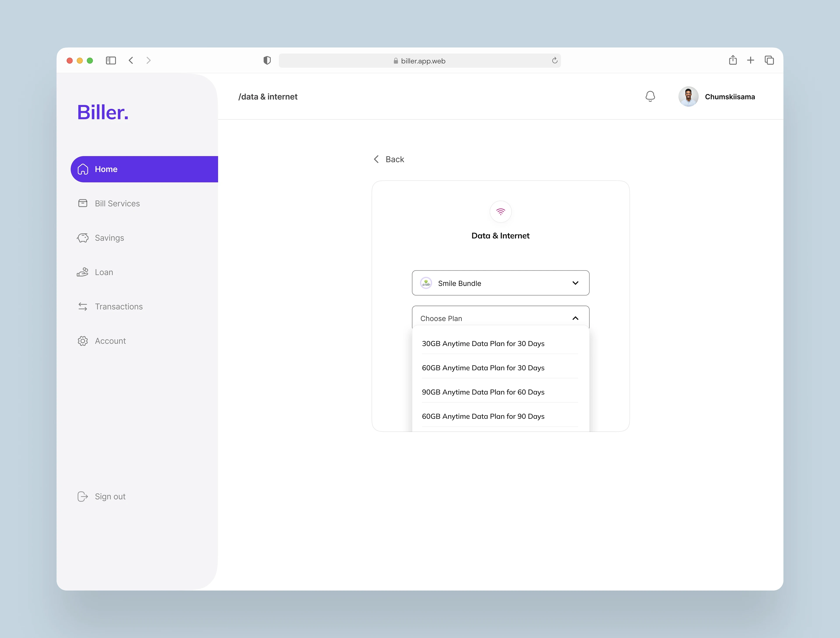This screenshot has width=840, height=638.
Task: Click the Wi-Fi Data & Internet icon
Action: pyautogui.click(x=500, y=212)
